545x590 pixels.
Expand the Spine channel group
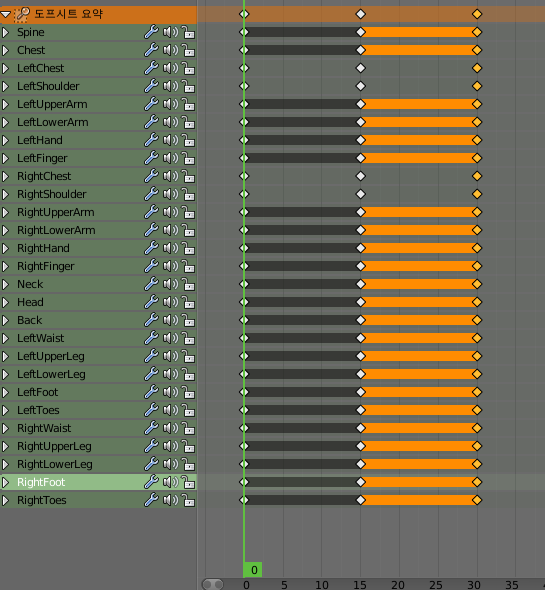tap(6, 32)
